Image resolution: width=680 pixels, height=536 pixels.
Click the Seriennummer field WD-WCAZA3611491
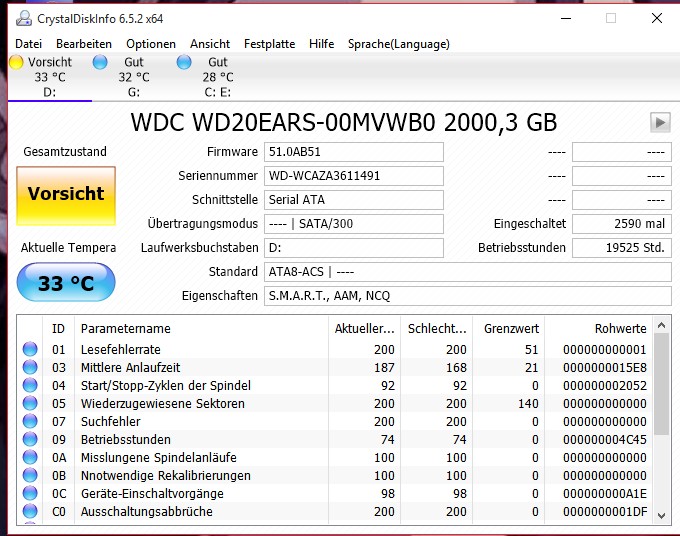[354, 176]
